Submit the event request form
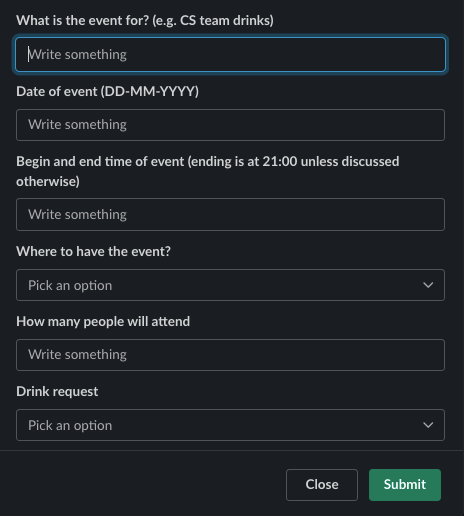Image resolution: width=464 pixels, height=516 pixels. (405, 485)
